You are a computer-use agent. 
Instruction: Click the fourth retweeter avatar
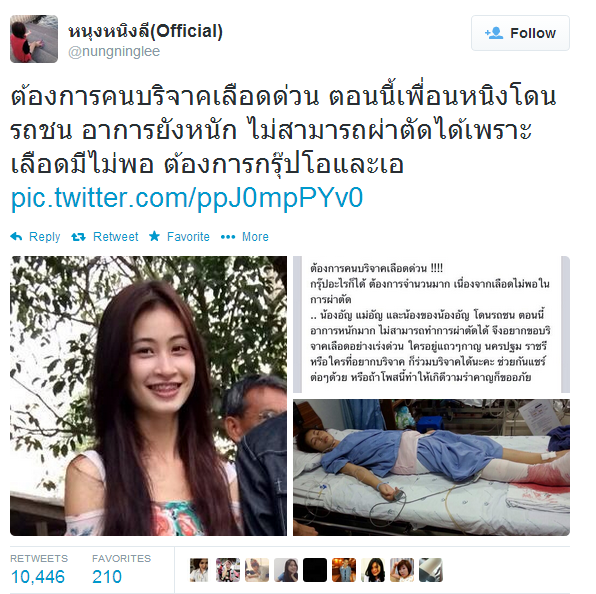(286, 570)
